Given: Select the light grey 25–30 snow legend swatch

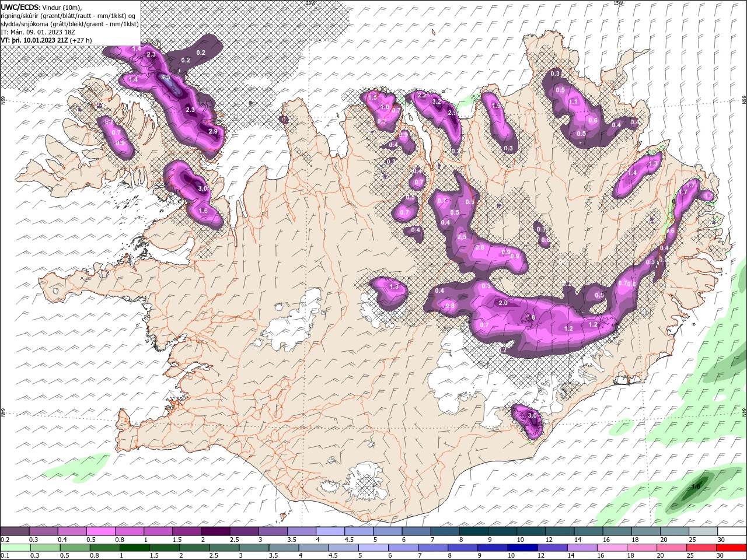Looking at the screenshot, I should click(x=703, y=531).
